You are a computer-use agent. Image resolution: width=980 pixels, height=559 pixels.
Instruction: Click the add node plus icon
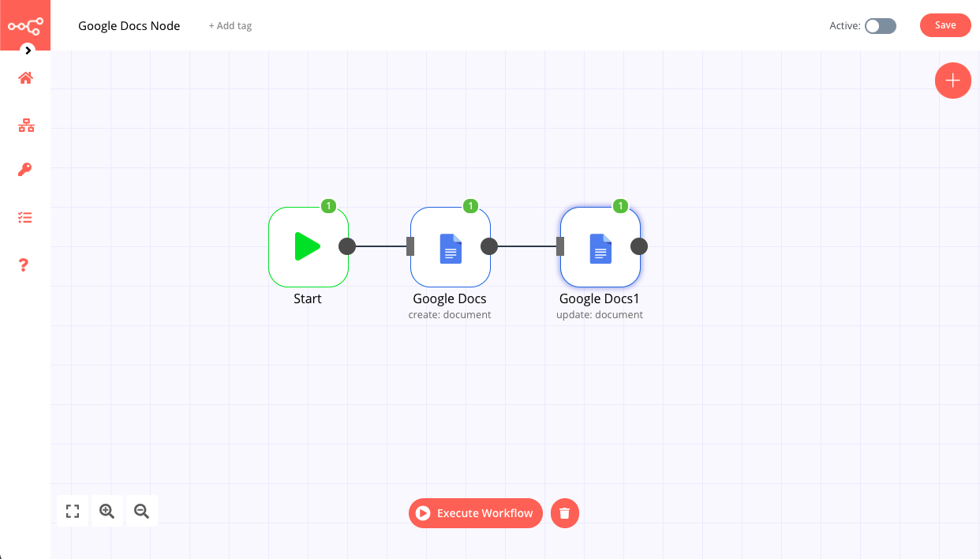pyautogui.click(x=952, y=81)
